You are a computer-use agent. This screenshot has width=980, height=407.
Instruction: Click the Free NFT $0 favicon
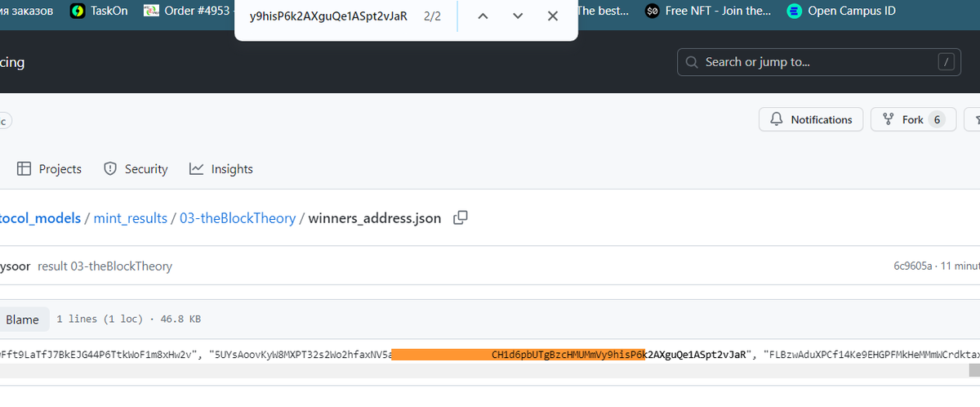(652, 11)
